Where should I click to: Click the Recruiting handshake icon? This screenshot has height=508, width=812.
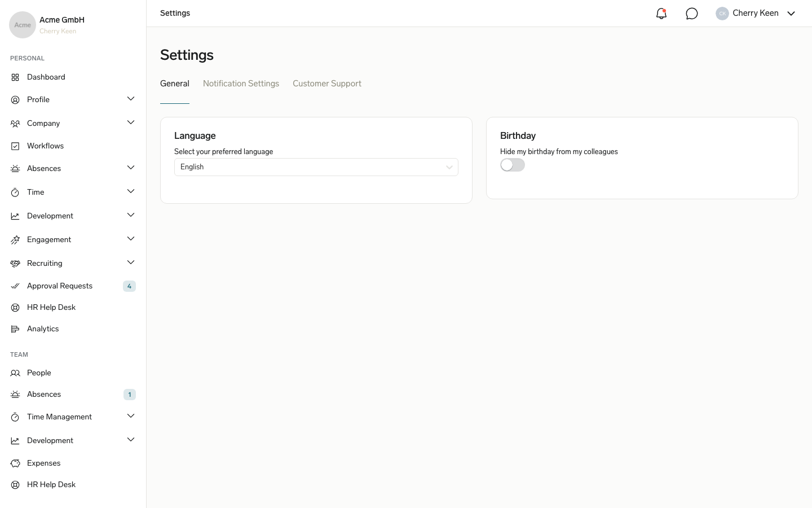15,264
